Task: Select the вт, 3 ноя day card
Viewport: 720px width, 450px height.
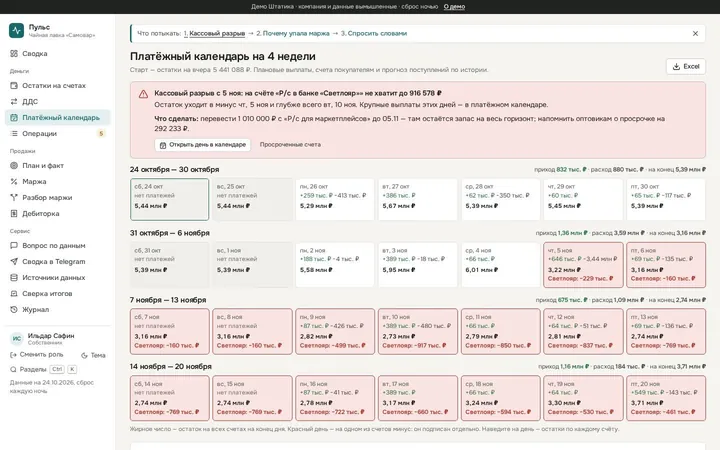Action: tap(417, 265)
